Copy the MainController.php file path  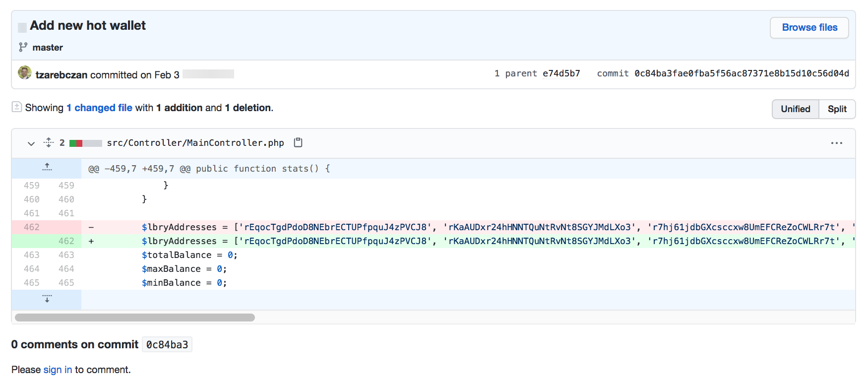coord(298,142)
